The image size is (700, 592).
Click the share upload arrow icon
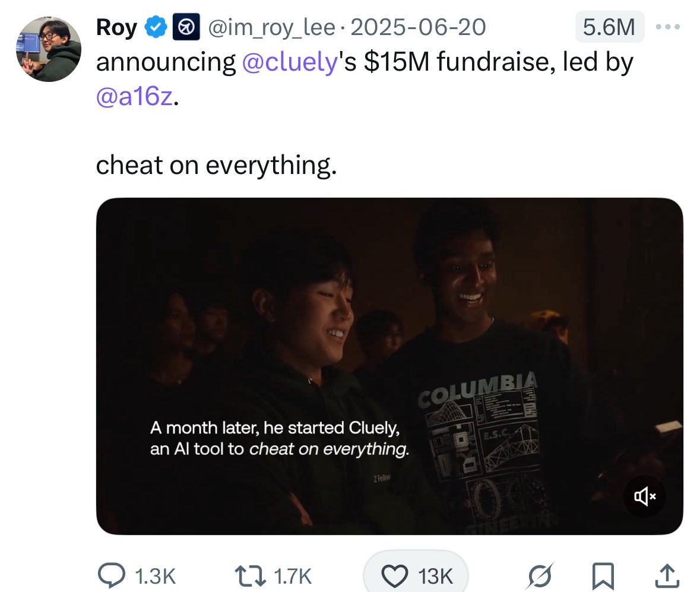coord(667,575)
